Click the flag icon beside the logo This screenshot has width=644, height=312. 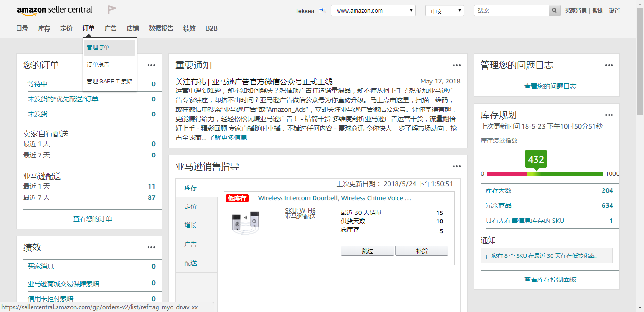(x=111, y=9)
